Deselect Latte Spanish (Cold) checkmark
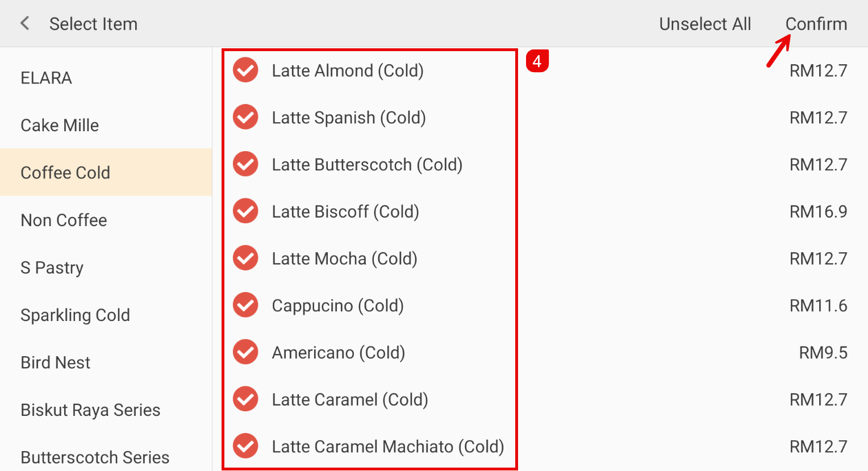The image size is (868, 471). (x=245, y=118)
